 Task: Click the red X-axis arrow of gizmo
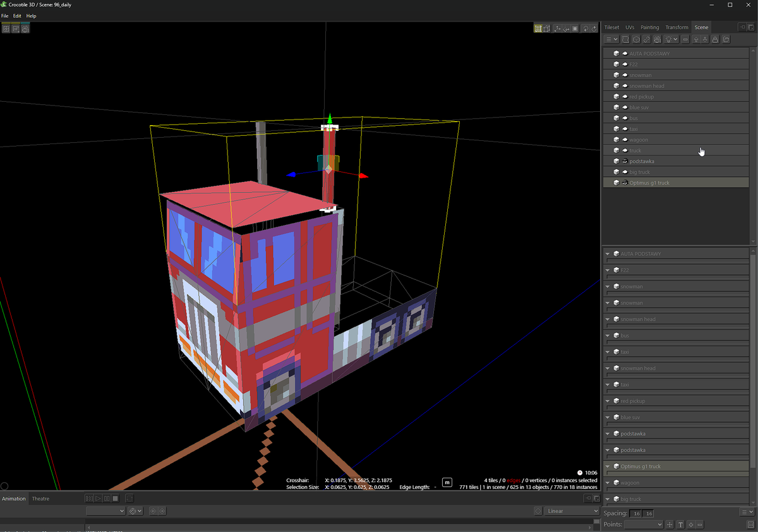[x=364, y=176]
